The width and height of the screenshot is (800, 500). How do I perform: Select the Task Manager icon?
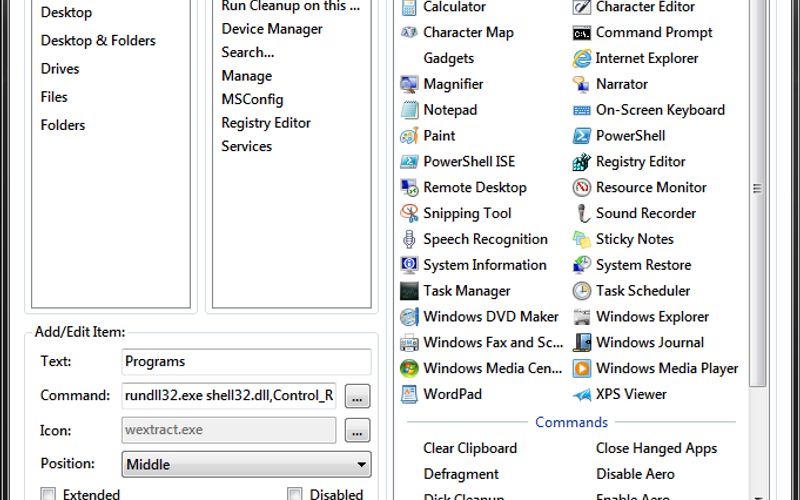409,291
